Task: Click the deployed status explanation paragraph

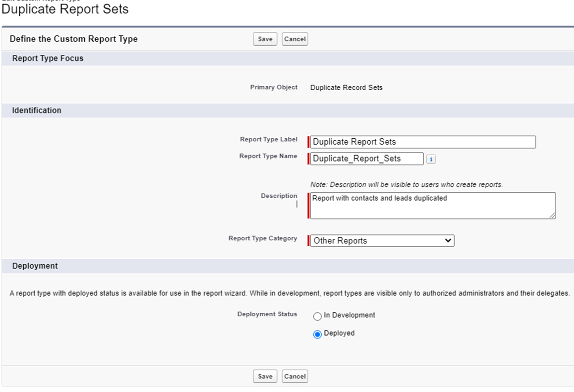Action: [x=289, y=293]
